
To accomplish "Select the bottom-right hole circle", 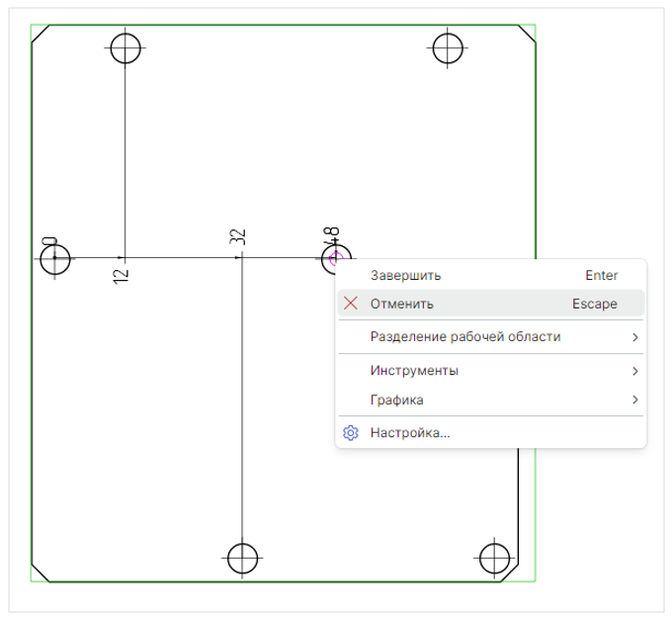I will 493,558.
